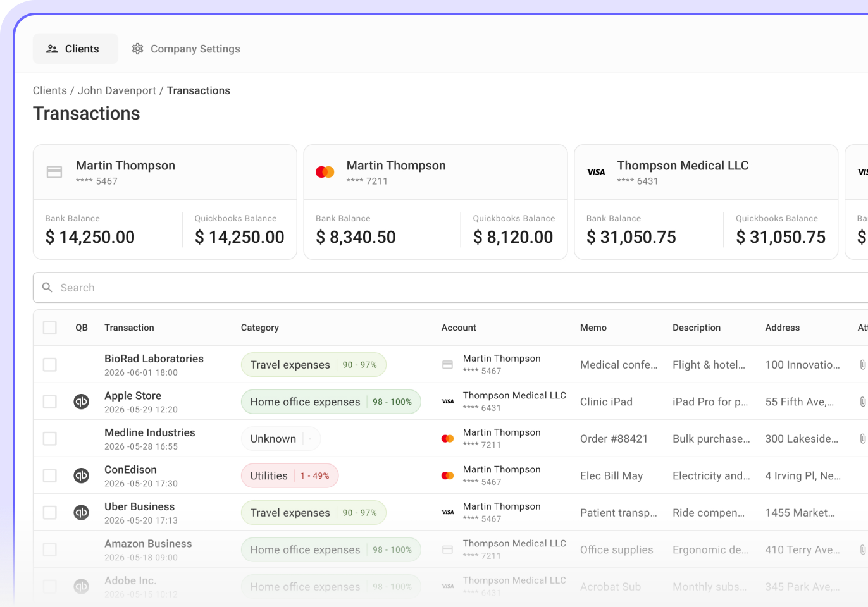Click the "Elec Bill May" memo cell

pos(611,475)
